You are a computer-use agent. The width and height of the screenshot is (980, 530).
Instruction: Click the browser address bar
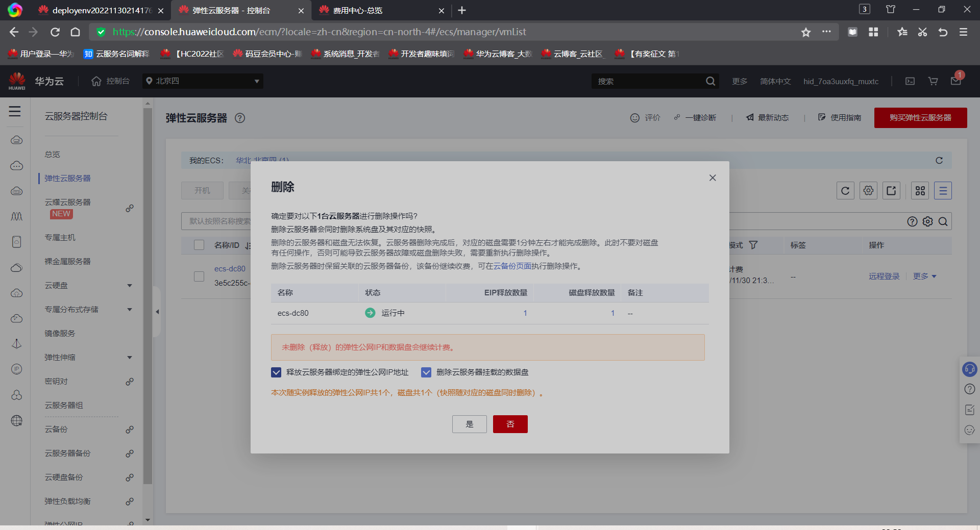pyautogui.click(x=449, y=32)
